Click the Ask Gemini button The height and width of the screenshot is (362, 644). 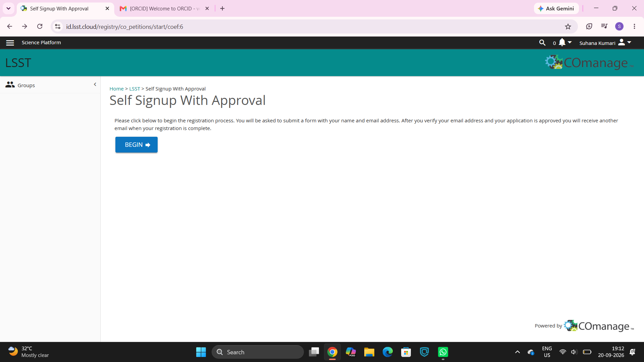pyautogui.click(x=556, y=8)
